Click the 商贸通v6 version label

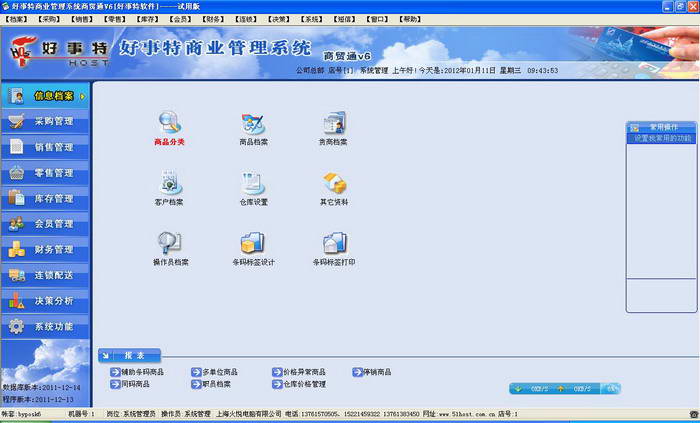pyautogui.click(x=347, y=56)
